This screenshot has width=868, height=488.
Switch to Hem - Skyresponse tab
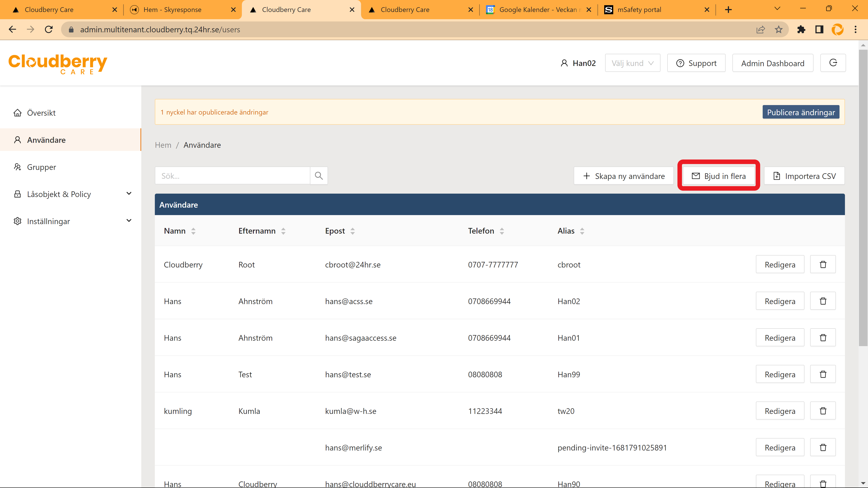(x=182, y=10)
